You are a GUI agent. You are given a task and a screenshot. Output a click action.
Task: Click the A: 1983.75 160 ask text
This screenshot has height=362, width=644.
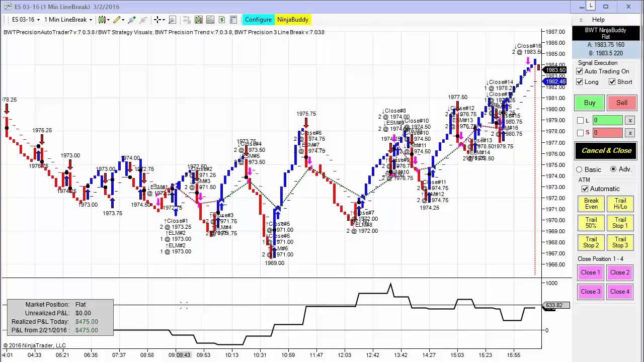tap(606, 45)
